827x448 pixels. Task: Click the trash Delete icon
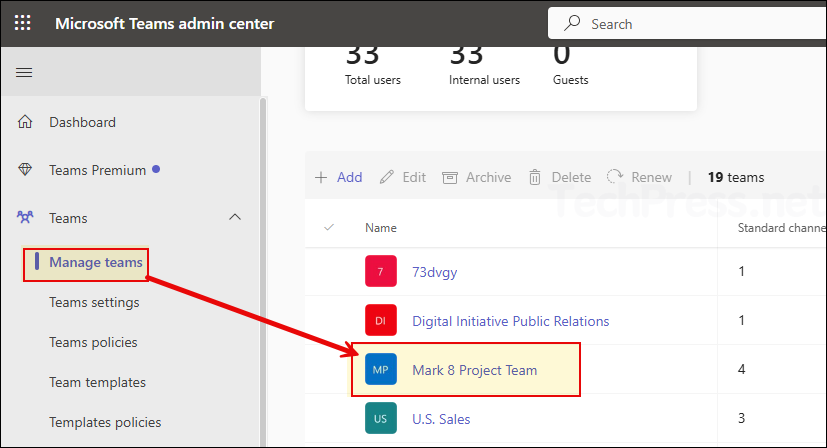click(535, 177)
